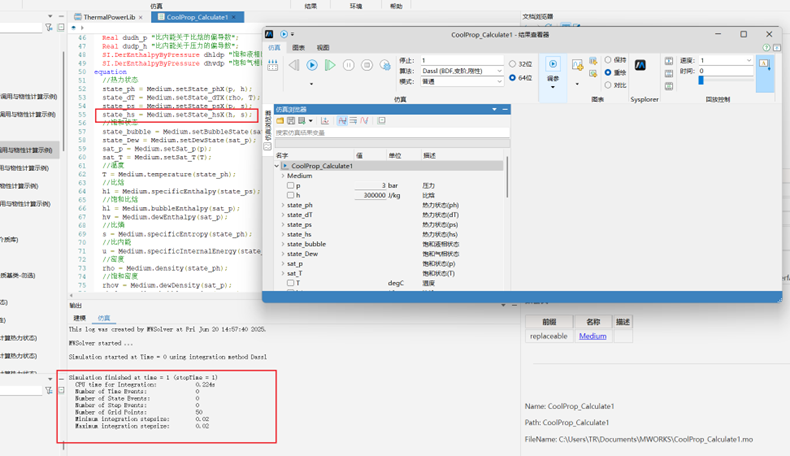This screenshot has height=456, width=790.
Task: Open the dropdown arrow under 调参
Action: (553, 87)
